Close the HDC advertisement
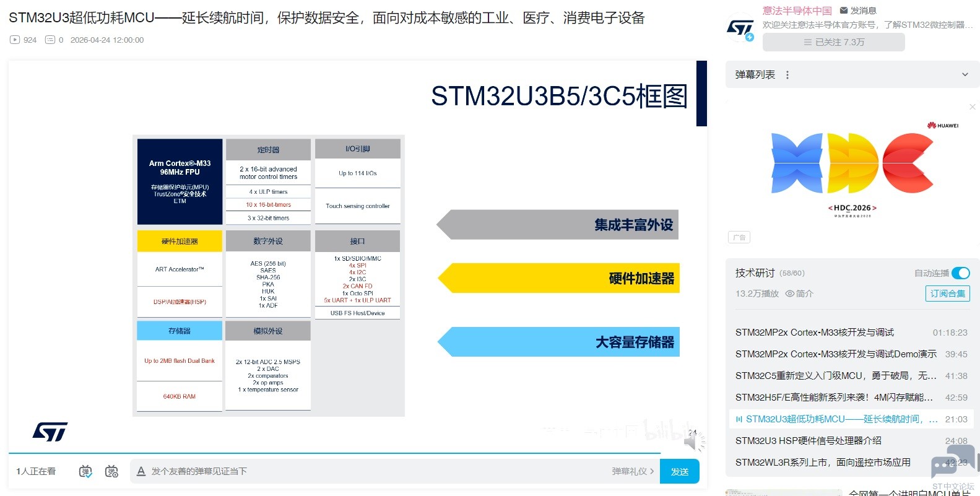This screenshot has height=496, width=980. click(973, 107)
